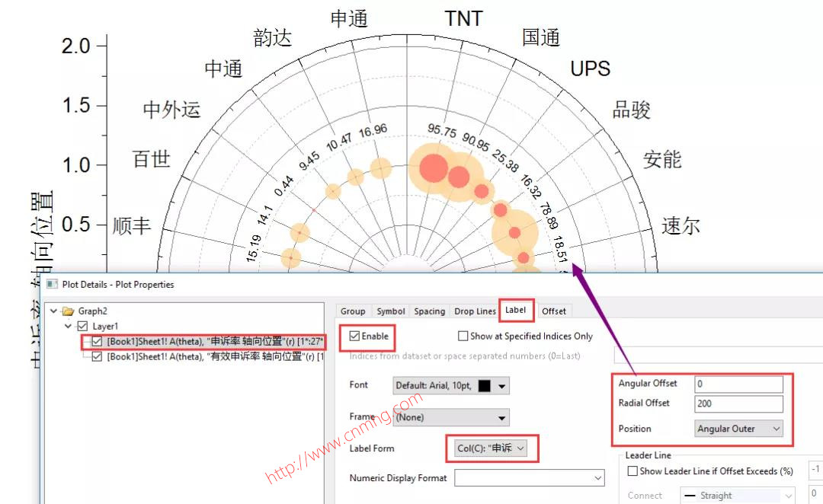Image resolution: width=823 pixels, height=504 pixels.
Task: Switch to the Offset tab
Action: pos(554,311)
